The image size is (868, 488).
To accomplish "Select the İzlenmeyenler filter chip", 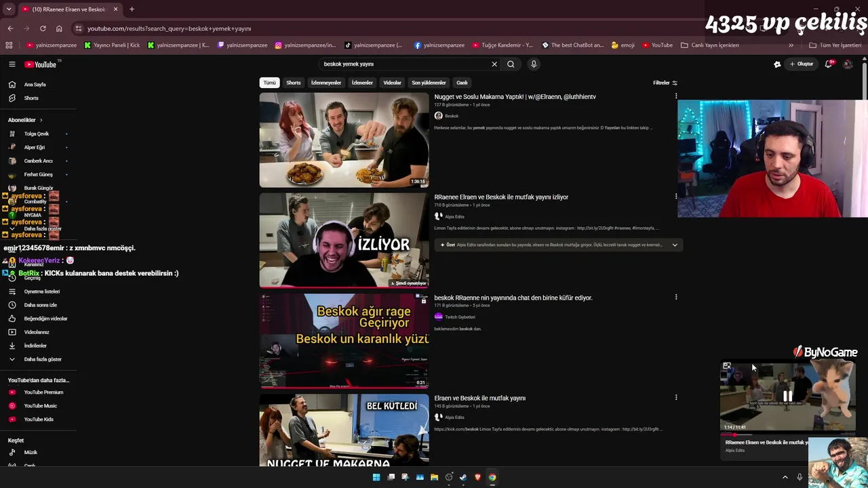I will tap(326, 83).
